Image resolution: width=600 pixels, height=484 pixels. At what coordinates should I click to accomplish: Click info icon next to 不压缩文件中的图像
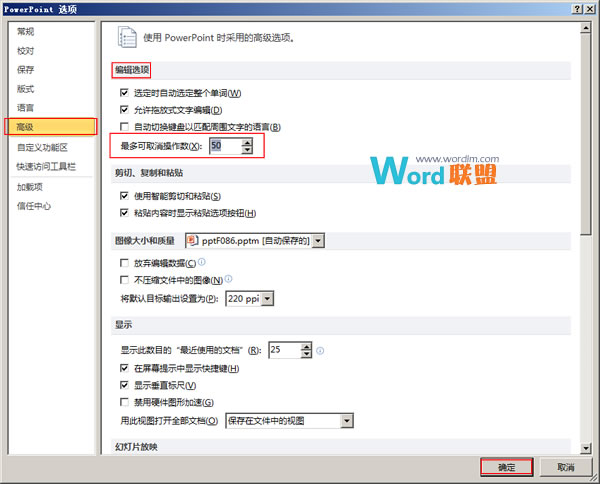pos(228,279)
